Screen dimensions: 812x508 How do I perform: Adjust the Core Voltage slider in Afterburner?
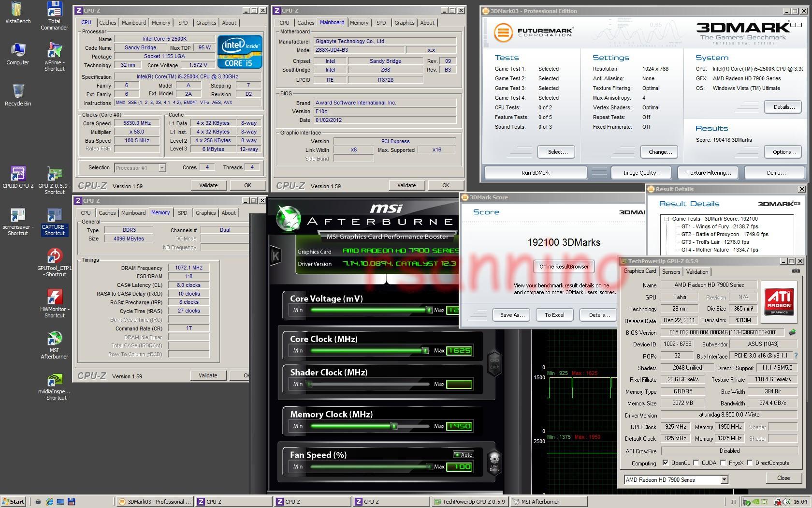(x=429, y=310)
